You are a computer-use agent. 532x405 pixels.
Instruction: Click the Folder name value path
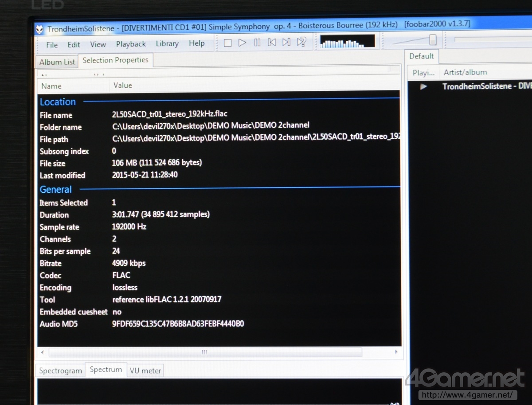211,126
